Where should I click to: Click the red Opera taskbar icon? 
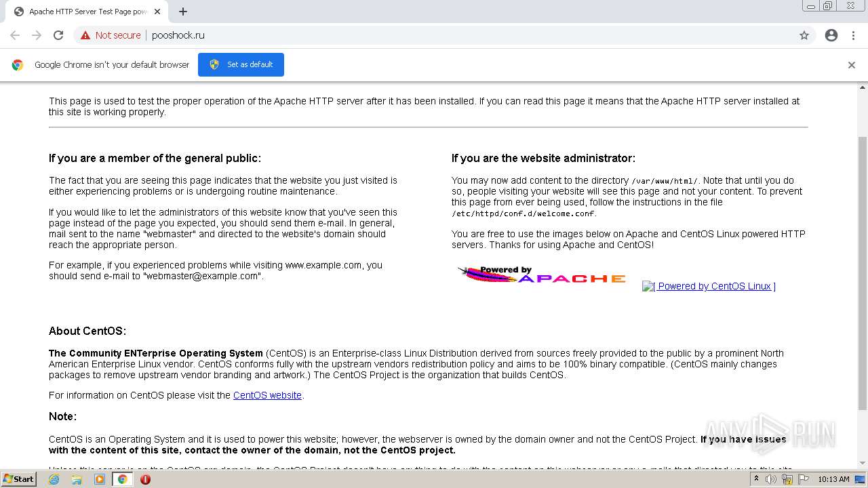(145, 479)
